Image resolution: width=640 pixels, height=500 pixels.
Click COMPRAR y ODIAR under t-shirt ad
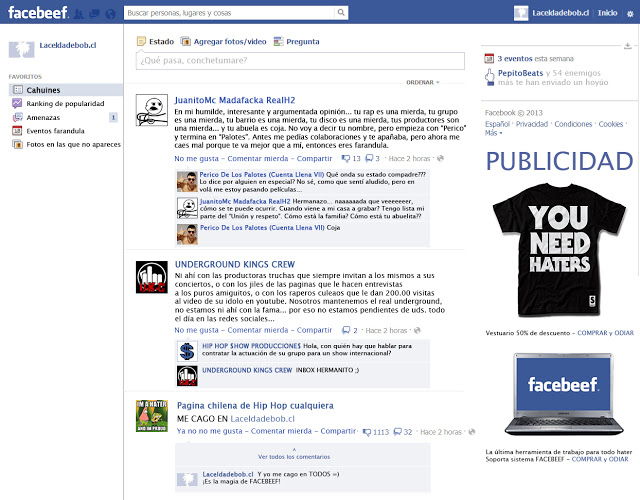click(605, 333)
